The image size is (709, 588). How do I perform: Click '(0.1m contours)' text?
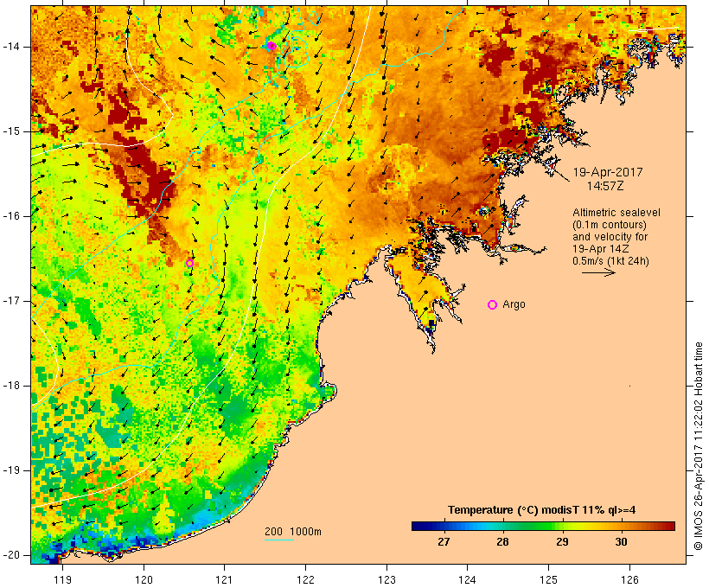[610, 225]
